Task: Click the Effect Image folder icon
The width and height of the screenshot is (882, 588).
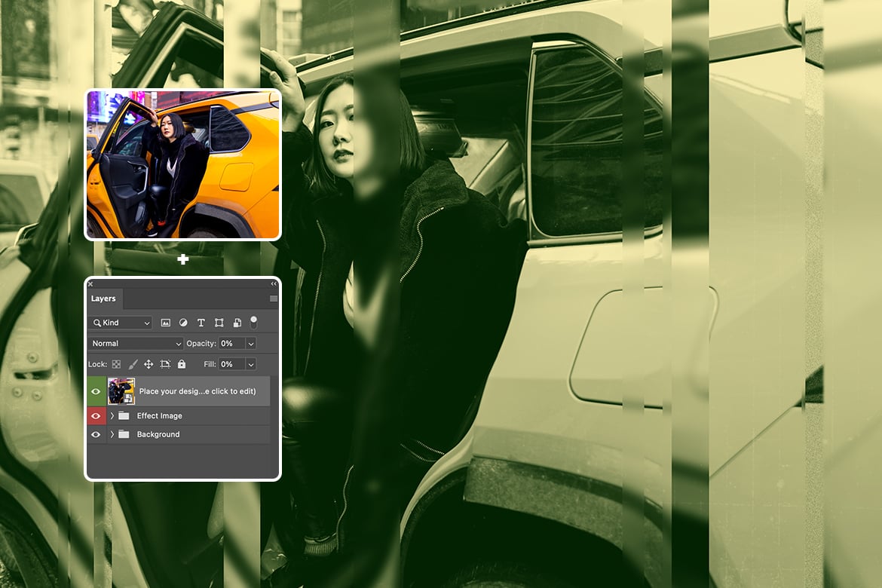Action: pyautogui.click(x=124, y=416)
